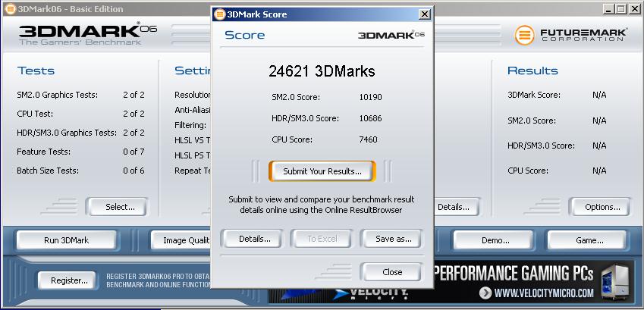Click 3DMark Score N/A value in Results
The image size is (644, 310).
point(599,96)
